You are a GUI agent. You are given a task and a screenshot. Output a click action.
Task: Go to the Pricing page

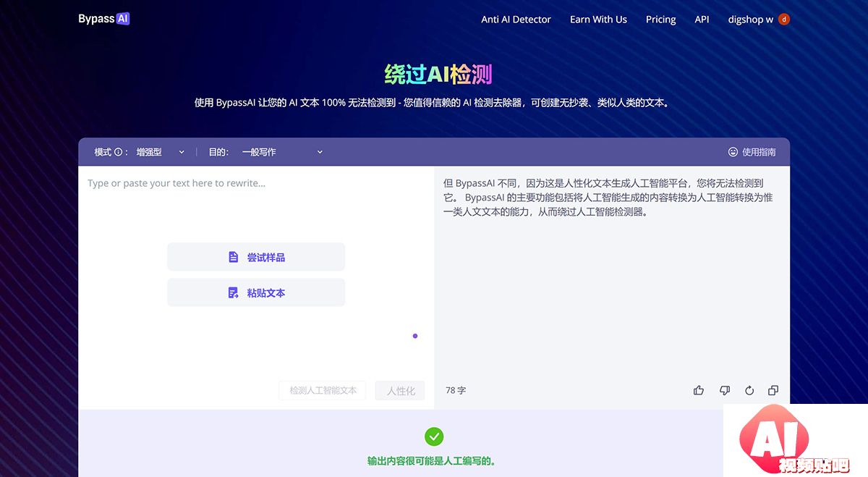(x=660, y=20)
